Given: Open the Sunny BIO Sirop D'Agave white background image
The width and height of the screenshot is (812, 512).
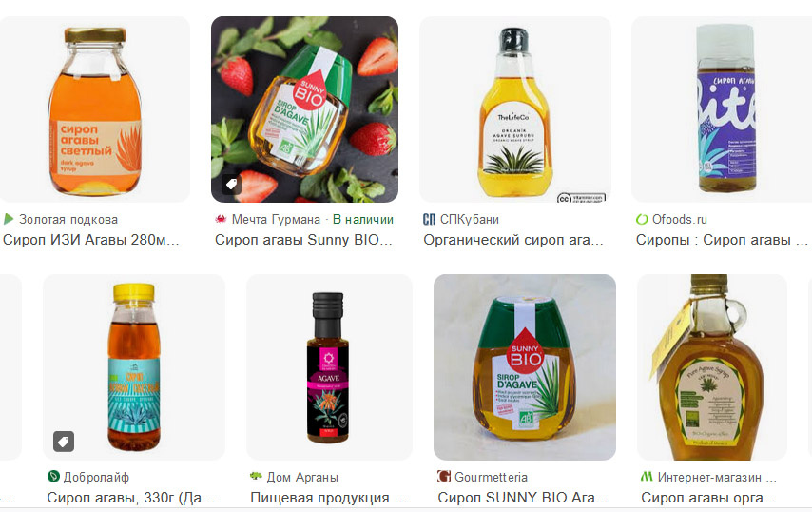Looking at the screenshot, I should (x=525, y=367).
